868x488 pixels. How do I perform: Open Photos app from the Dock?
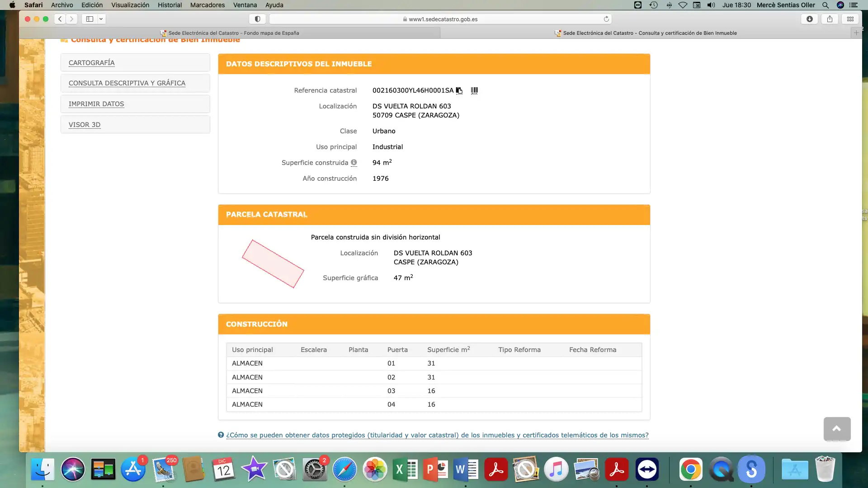[375, 469]
